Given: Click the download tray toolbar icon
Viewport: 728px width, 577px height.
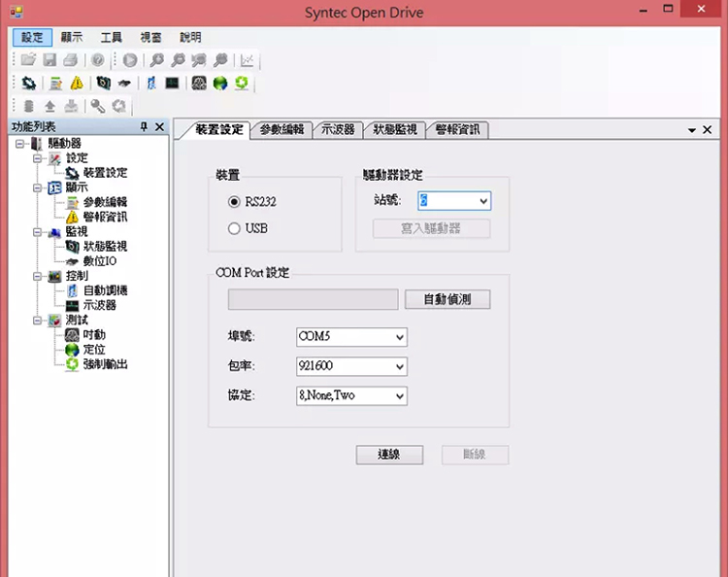Looking at the screenshot, I should 71,107.
